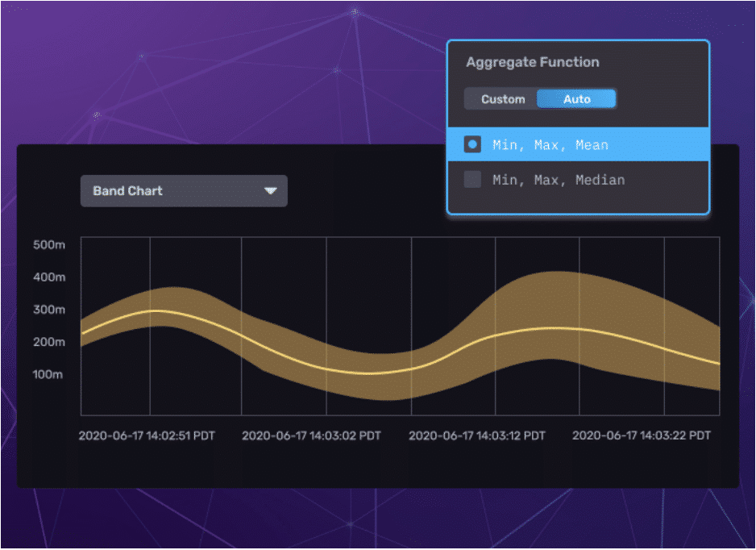The image size is (756, 550).
Task: Click the 2020-06-17 14:03:22 PDT timestamp
Action: click(x=642, y=435)
